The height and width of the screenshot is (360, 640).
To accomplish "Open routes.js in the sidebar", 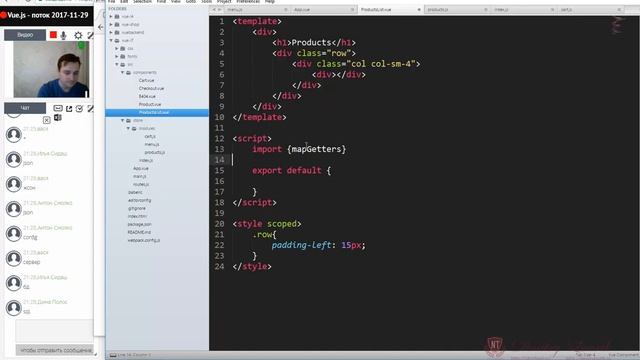I will [141, 184].
